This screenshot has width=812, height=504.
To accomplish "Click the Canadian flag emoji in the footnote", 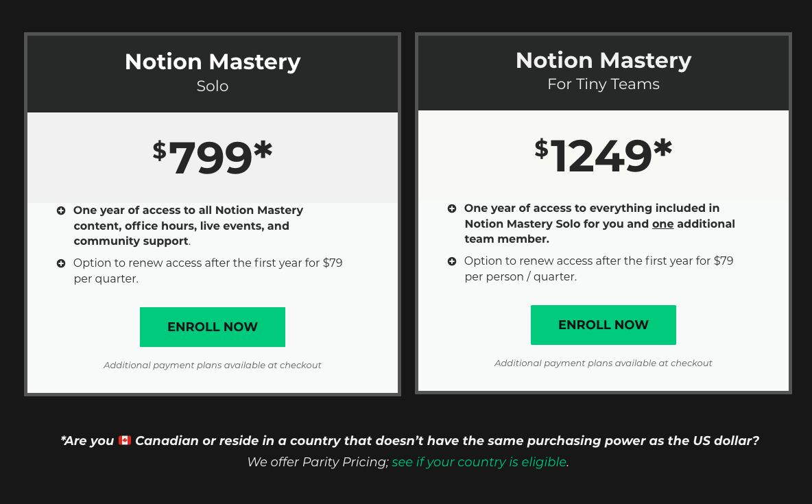I will (124, 440).
